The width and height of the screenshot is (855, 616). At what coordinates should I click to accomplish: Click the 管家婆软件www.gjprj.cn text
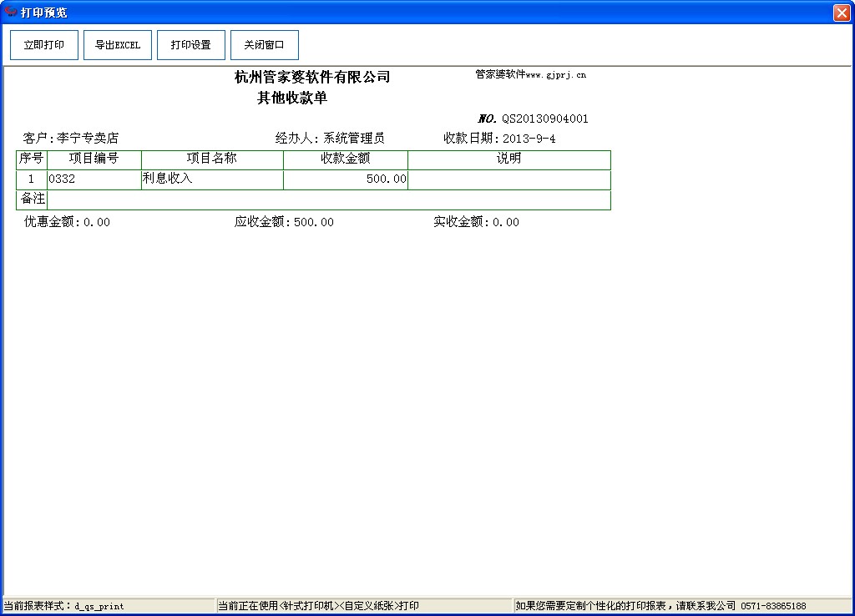[x=530, y=74]
